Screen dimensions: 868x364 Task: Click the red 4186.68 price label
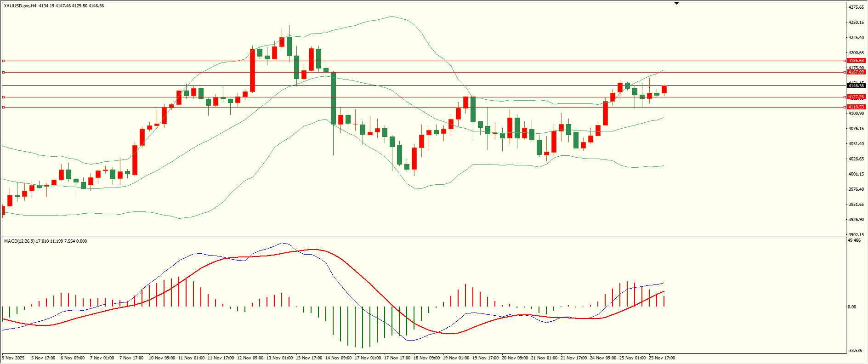point(856,61)
